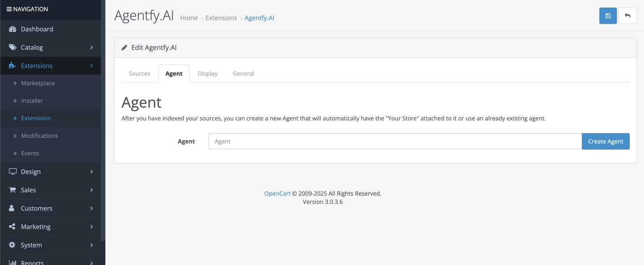Screen dimensions: 644x265
Task: Click the Catalog tag icon in sidebar
Action: click(12, 47)
